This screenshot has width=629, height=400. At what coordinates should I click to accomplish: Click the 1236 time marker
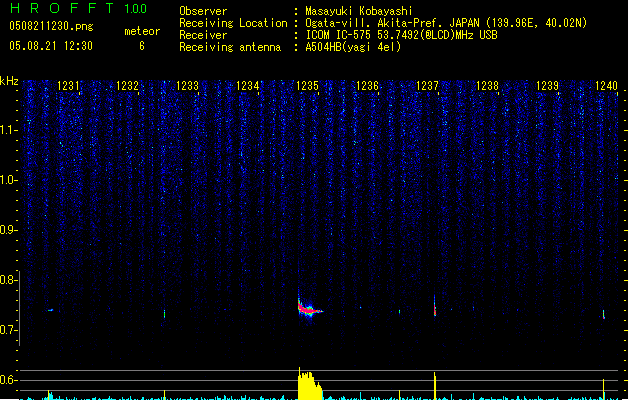[x=367, y=86]
